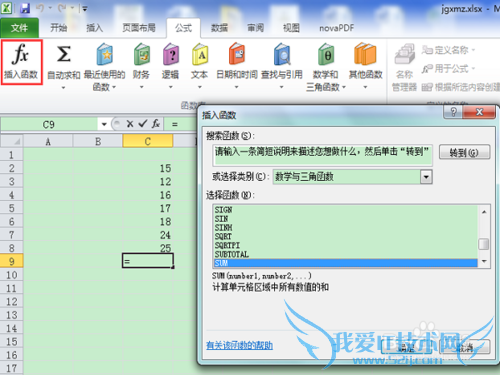
Task: Switch to the Review (审阅) tab
Action: [x=255, y=28]
